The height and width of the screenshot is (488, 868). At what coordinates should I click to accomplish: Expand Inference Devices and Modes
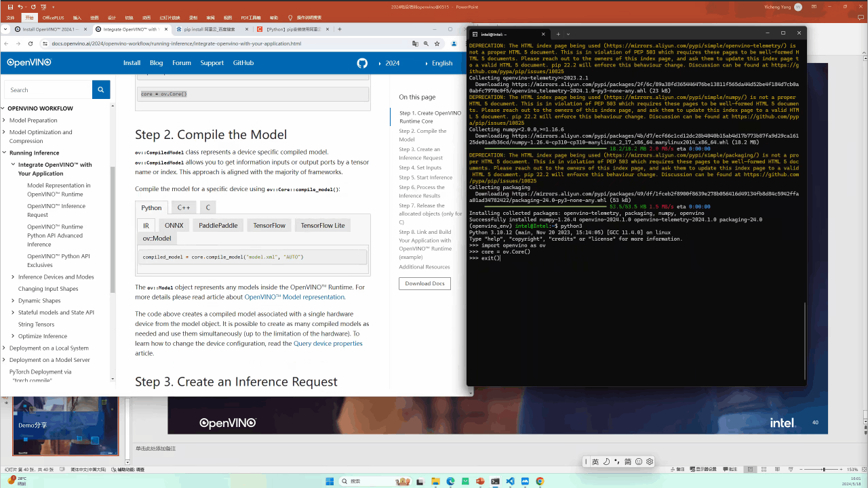[x=13, y=277]
